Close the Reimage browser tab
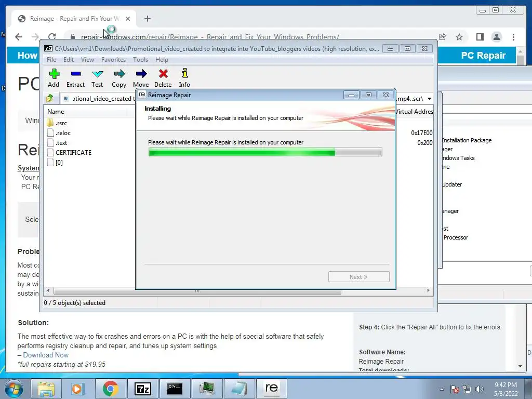 [x=128, y=19]
